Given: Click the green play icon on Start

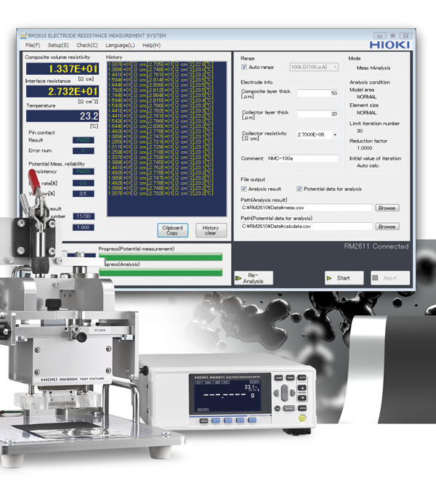Looking at the screenshot, I should tap(329, 278).
